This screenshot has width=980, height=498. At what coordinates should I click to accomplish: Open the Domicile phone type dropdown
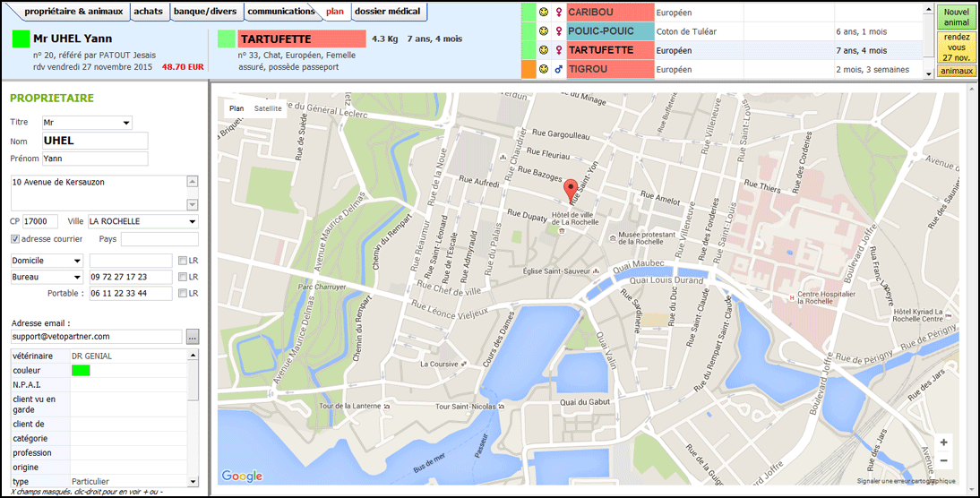(78, 261)
